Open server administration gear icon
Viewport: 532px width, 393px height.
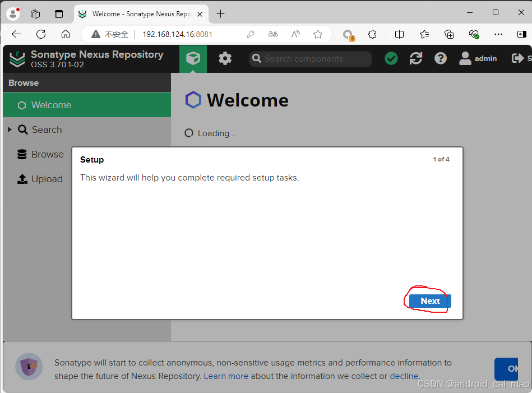tap(225, 59)
